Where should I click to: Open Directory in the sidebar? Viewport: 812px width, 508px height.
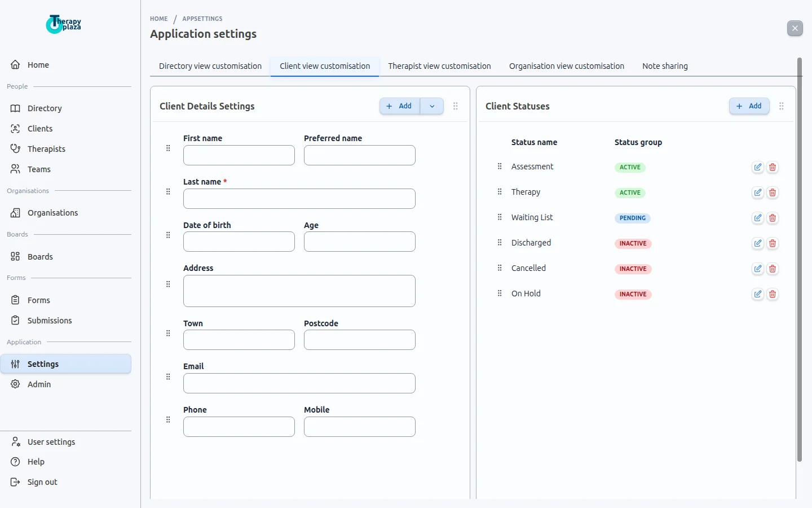66,108
